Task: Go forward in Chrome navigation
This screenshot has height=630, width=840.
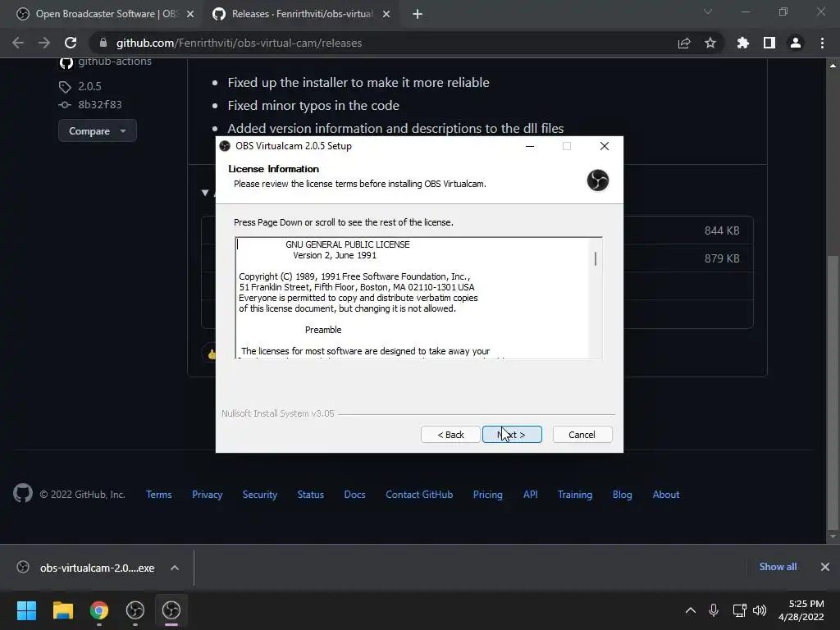Action: tap(44, 43)
